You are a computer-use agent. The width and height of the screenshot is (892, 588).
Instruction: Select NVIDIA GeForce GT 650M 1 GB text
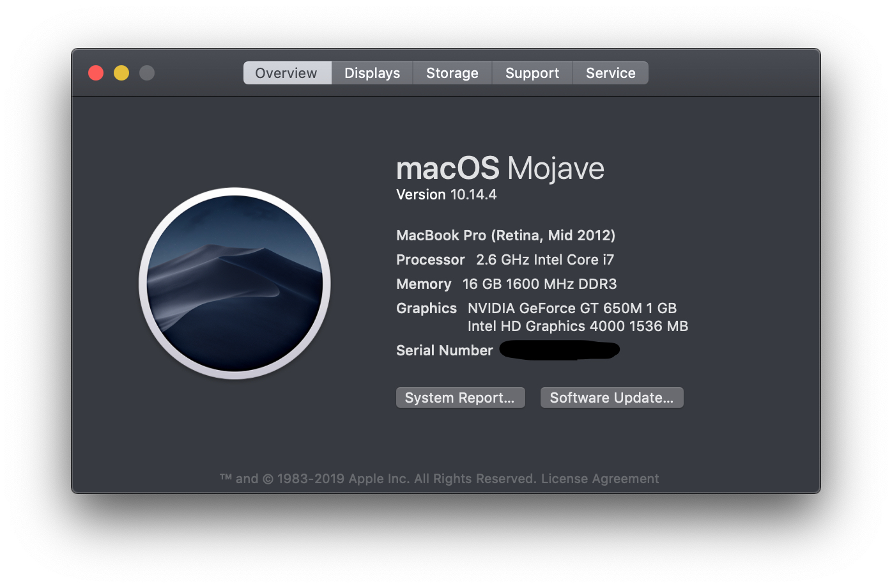click(x=572, y=308)
